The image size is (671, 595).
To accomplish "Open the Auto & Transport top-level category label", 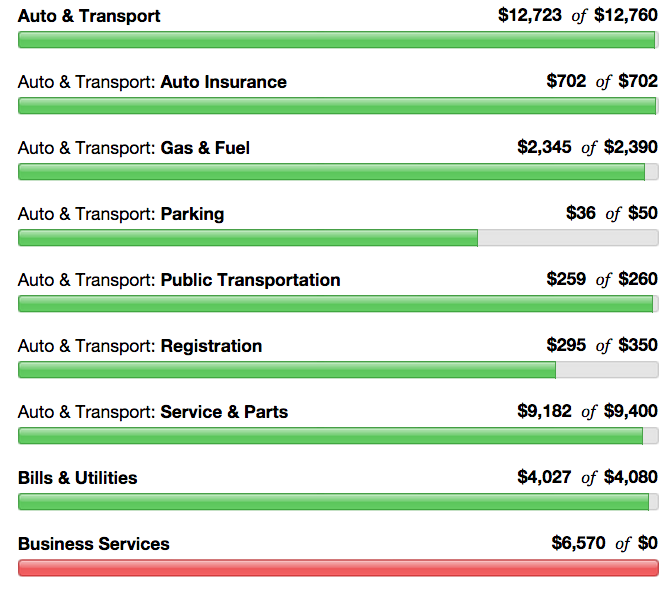I will [x=89, y=16].
